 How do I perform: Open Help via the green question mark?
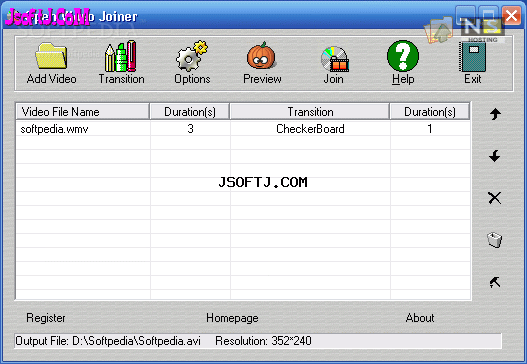(x=403, y=56)
